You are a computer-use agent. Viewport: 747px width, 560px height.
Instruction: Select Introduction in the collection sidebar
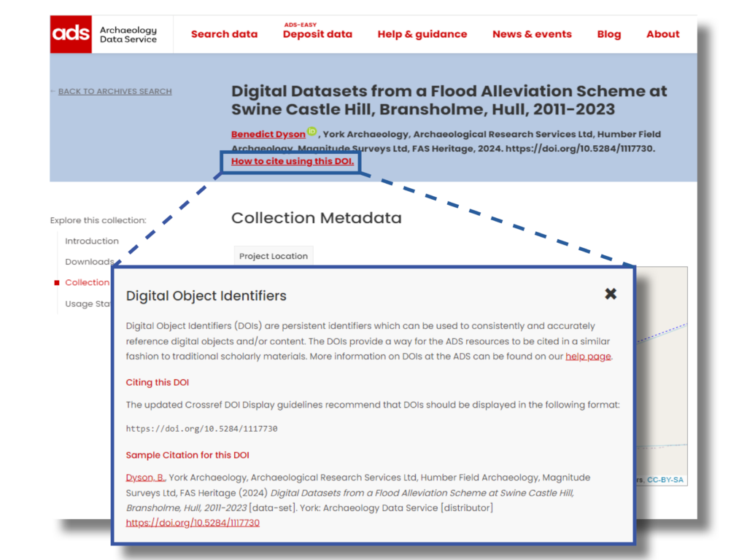coord(92,241)
